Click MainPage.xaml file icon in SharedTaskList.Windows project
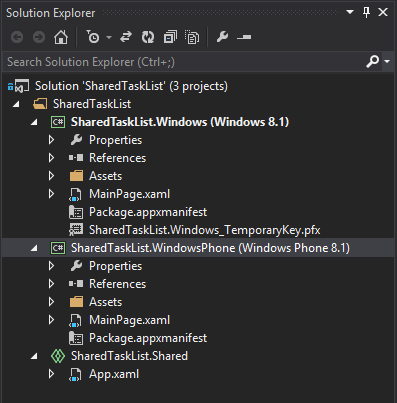397x403 pixels. click(75, 194)
